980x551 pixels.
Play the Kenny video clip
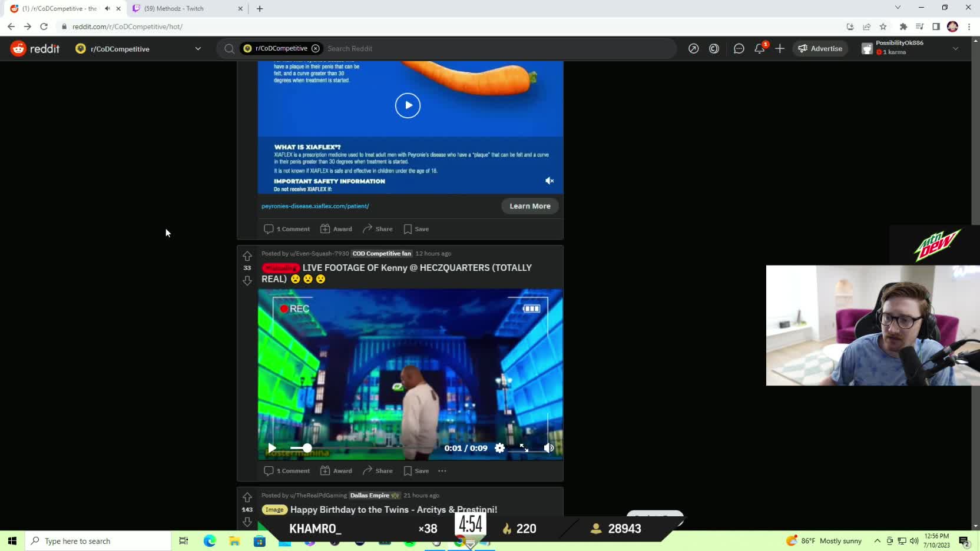pyautogui.click(x=272, y=448)
